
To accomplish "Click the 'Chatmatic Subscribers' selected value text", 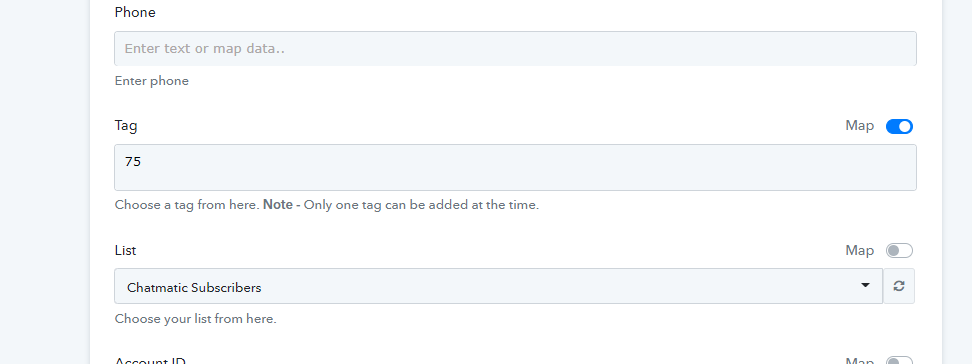I will click(194, 288).
